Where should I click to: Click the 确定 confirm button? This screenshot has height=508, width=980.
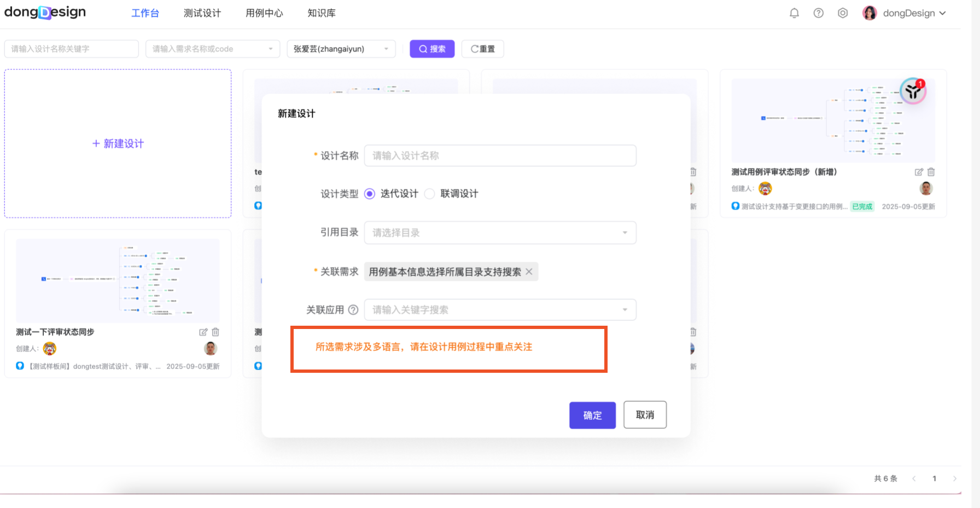[x=592, y=415]
